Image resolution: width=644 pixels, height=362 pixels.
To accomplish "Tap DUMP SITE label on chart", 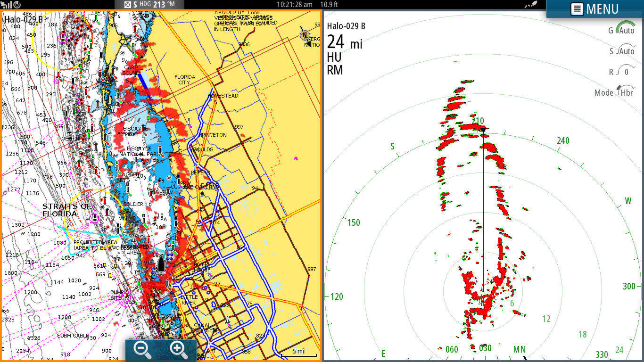I will 117,295.
